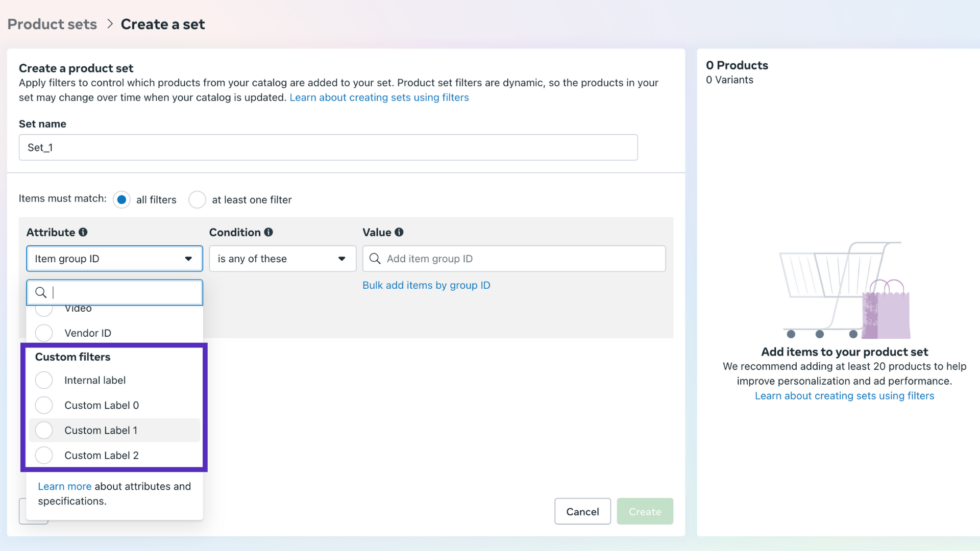Click the magnifier icon in Add item group ID field
Viewport: 980px width, 551px height.
pyautogui.click(x=375, y=259)
